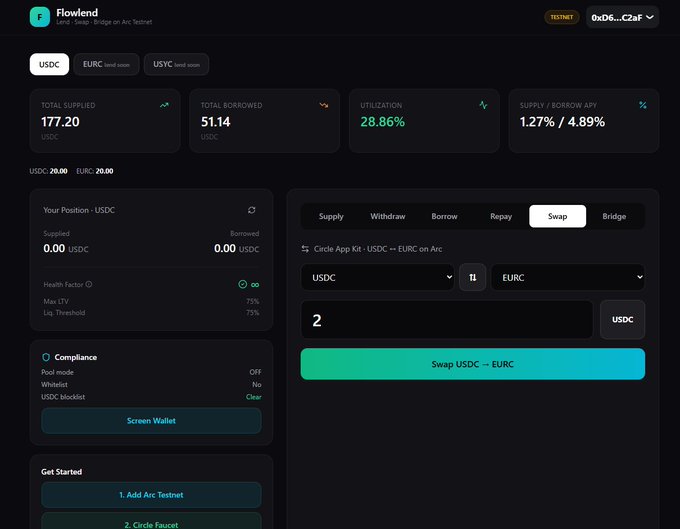Click the TESTNET badge

coord(562,17)
